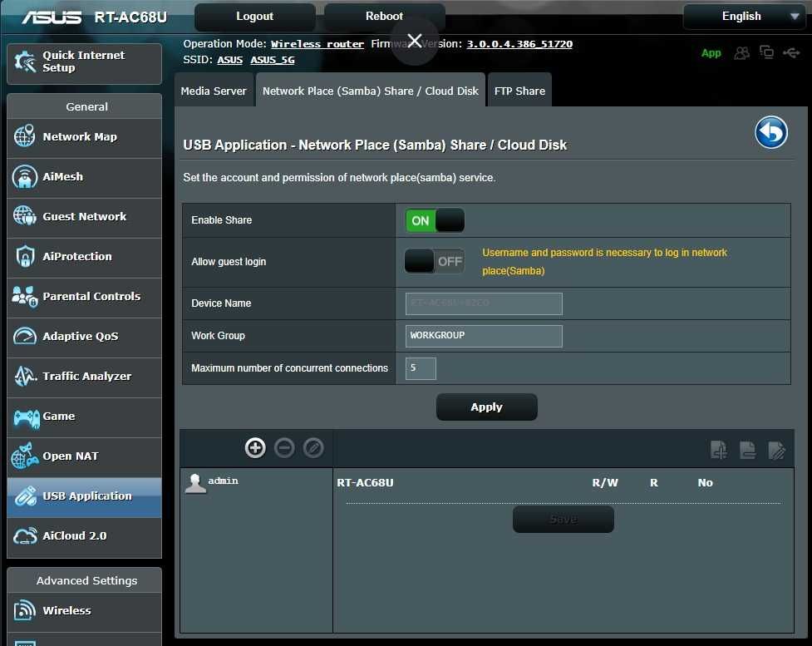Click R/W permission column
The height and width of the screenshot is (646, 812).
coord(605,483)
